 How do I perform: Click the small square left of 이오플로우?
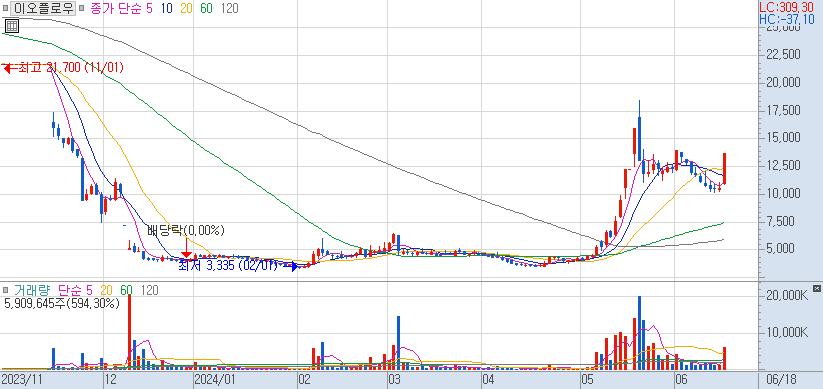click(x=6, y=8)
